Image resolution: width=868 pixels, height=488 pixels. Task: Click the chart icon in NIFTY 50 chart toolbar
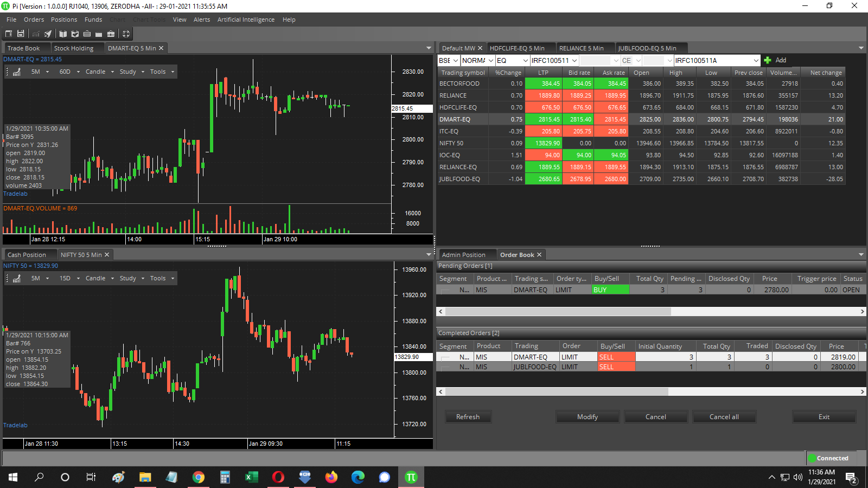click(17, 278)
